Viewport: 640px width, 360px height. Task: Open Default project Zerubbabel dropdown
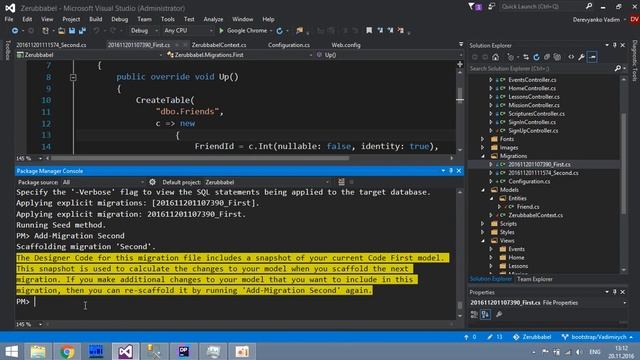click(267, 182)
